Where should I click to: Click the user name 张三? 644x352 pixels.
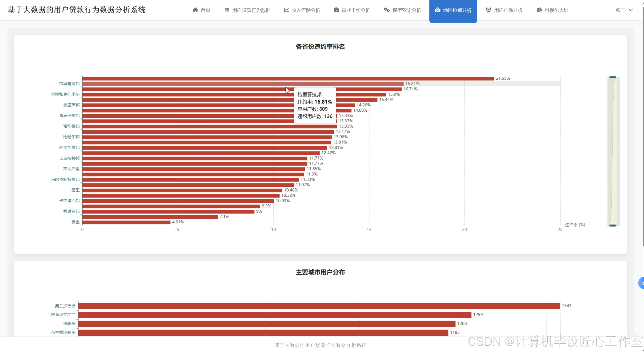pyautogui.click(x=620, y=10)
